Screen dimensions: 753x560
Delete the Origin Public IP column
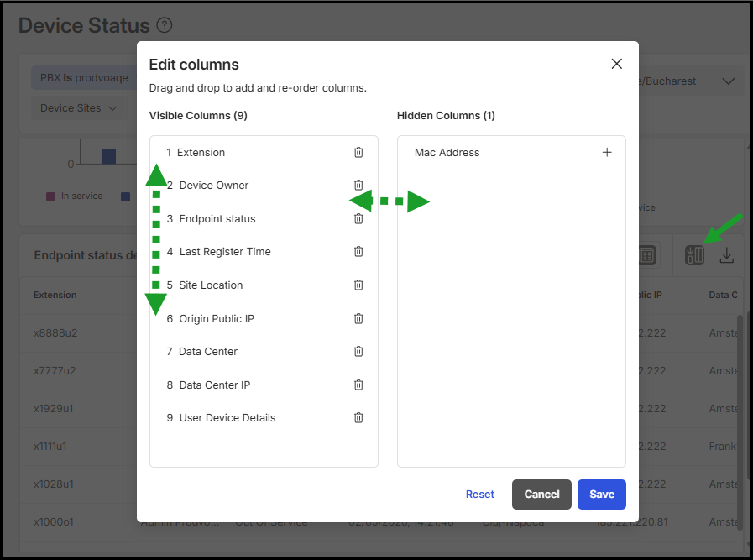[358, 319]
